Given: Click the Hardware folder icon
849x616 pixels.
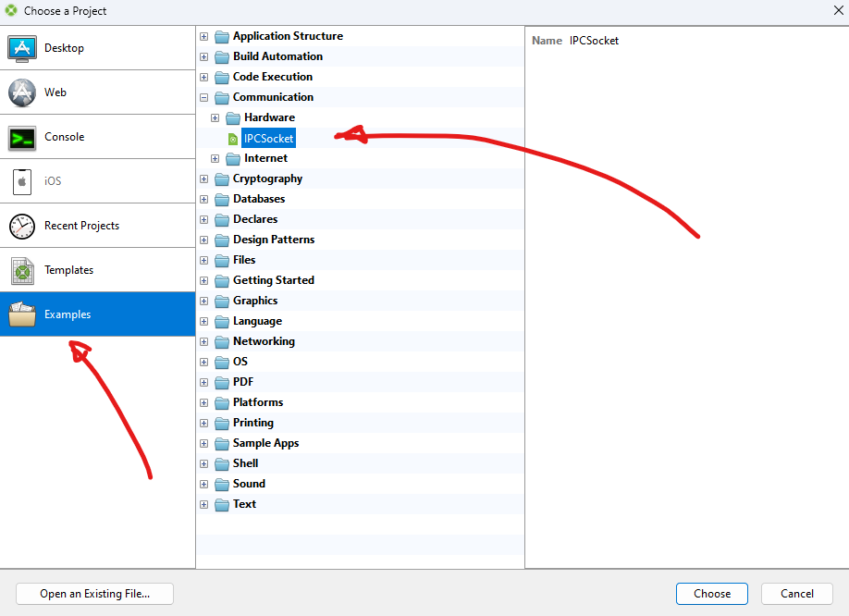Looking at the screenshot, I should click(233, 118).
